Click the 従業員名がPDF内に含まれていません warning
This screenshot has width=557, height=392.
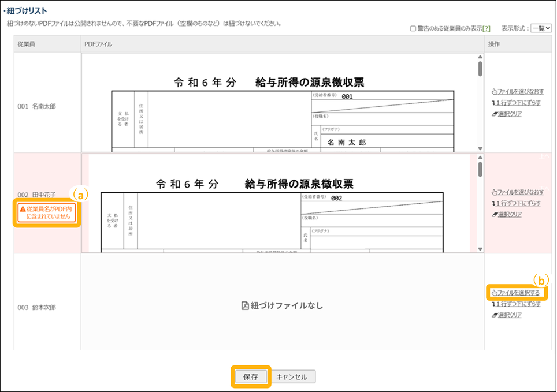pos(47,213)
